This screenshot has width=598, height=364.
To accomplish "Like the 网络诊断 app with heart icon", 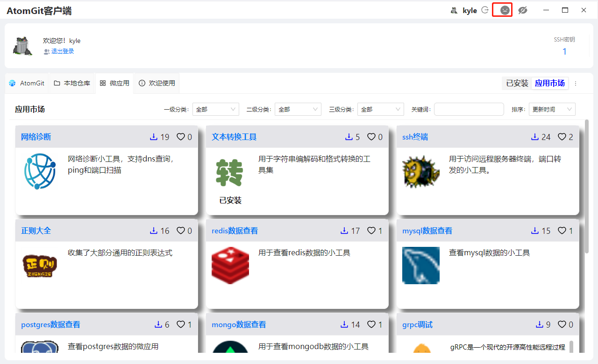I will tap(180, 137).
